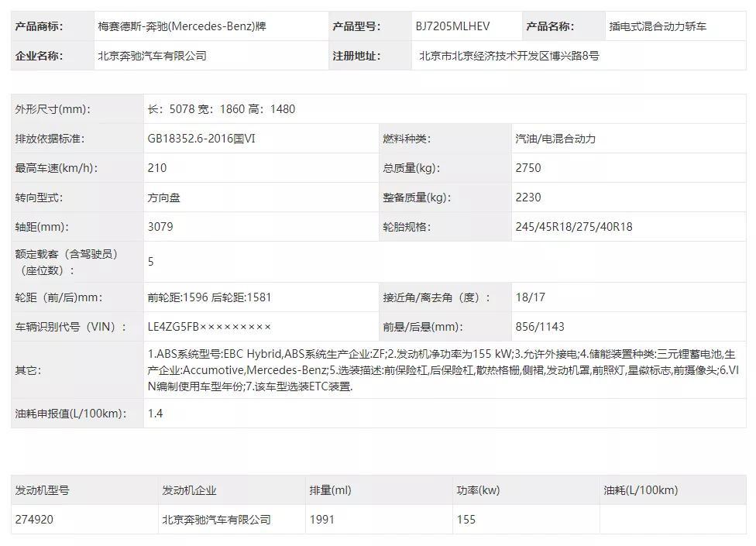
Task: Click track value 前轮距:1596 后轮距:1581
Action: pyautogui.click(x=209, y=297)
